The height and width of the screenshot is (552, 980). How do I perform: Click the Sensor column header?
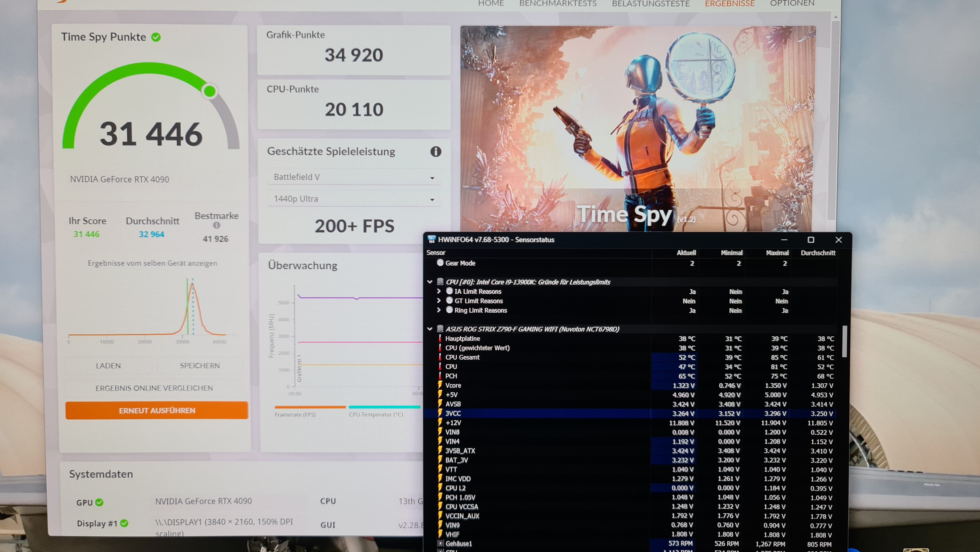click(x=436, y=253)
